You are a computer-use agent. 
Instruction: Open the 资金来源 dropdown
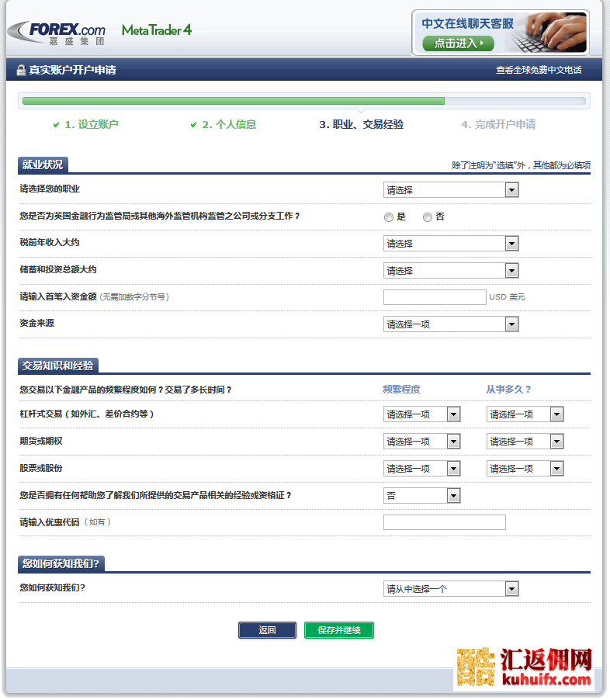pos(450,324)
